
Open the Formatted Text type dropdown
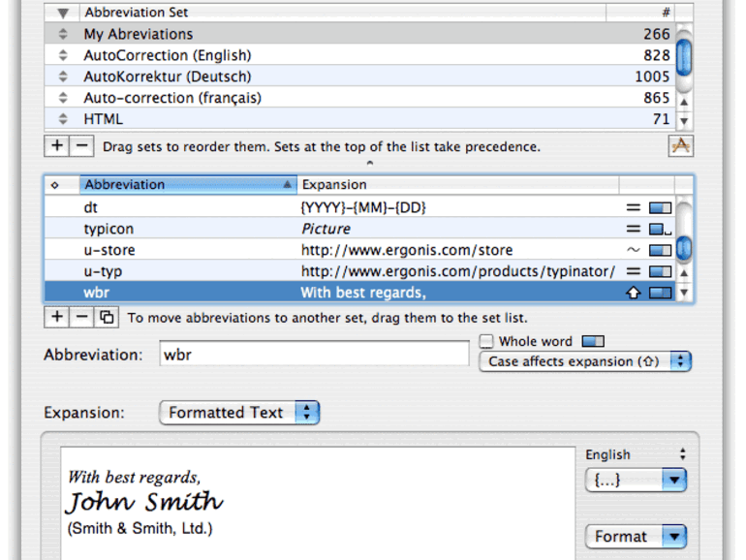[x=239, y=413]
